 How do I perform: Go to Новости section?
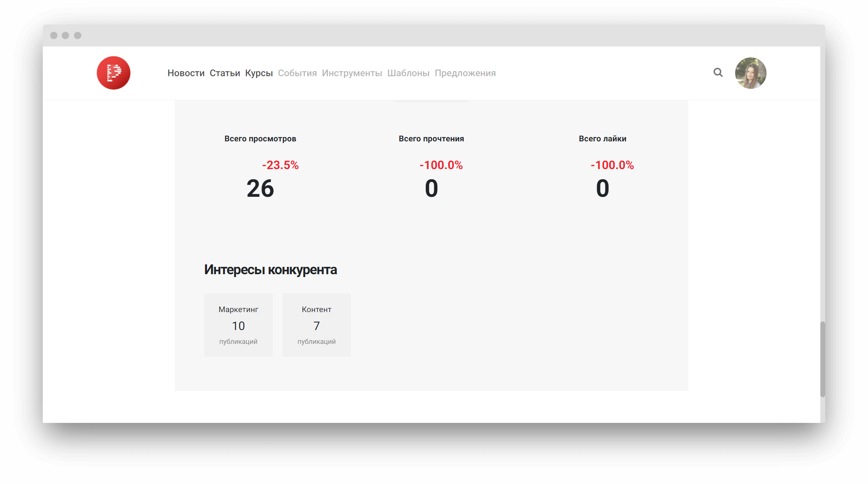tap(186, 73)
